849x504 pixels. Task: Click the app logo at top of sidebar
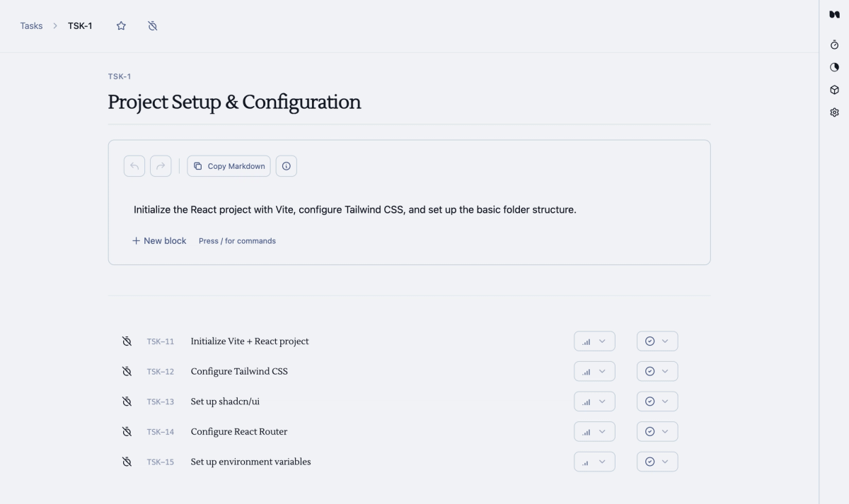[x=834, y=15]
